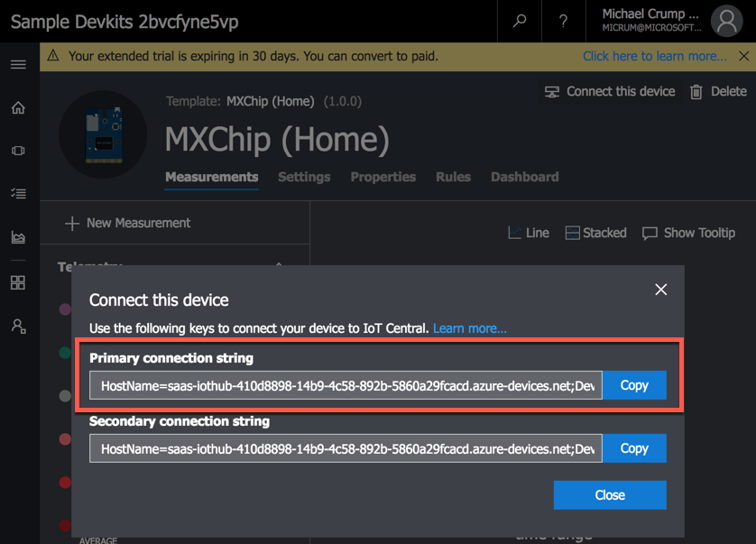Select the Primary connection string field
This screenshot has height=544, width=756.
(346, 385)
